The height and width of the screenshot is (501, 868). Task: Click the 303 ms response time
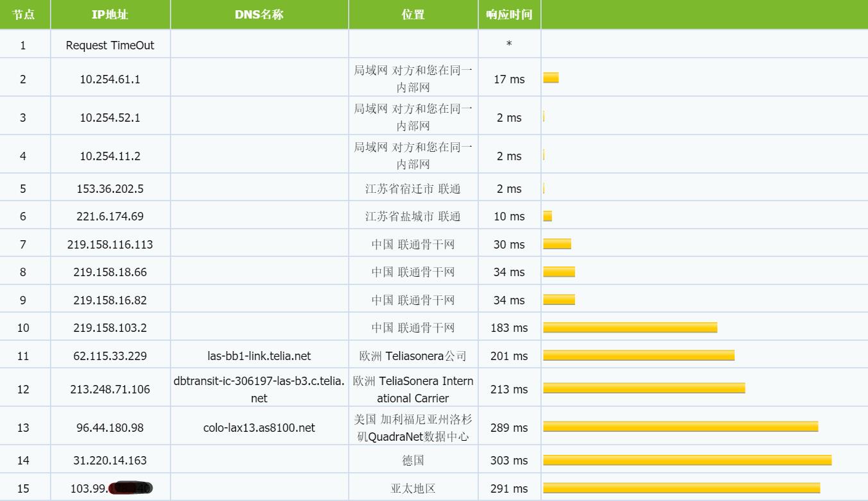click(509, 461)
